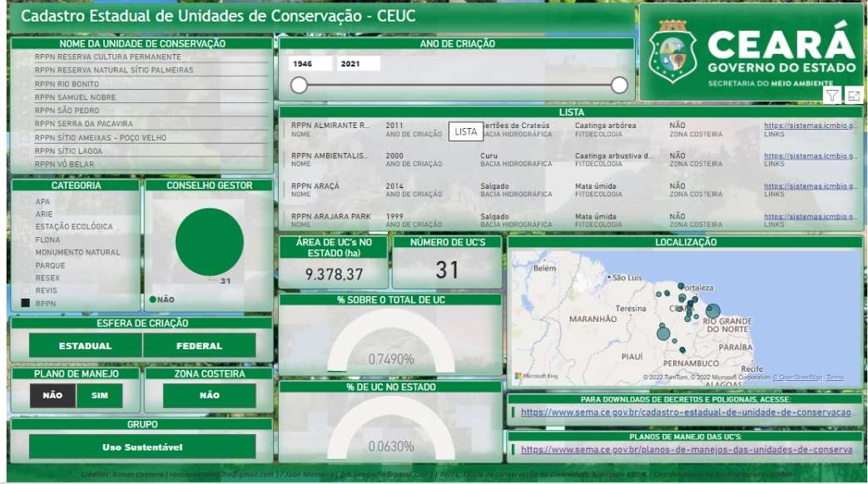Click the large map bubble above Pernambuco
Image resolution: width=868 pixels, height=484 pixels.
coord(663,333)
